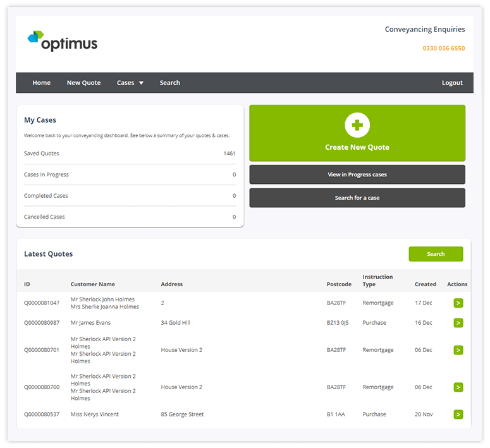
Task: Click customer Mr Sherlock John Holmes
Action: pyautogui.click(x=102, y=300)
